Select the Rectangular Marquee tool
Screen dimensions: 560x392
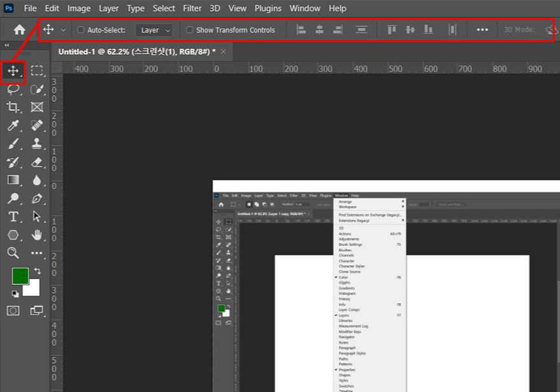(x=37, y=71)
